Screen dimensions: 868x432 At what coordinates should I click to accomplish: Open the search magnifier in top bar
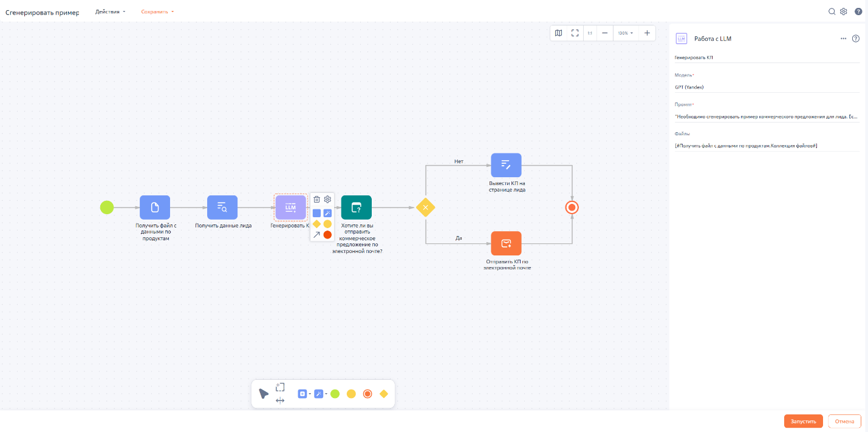(832, 12)
